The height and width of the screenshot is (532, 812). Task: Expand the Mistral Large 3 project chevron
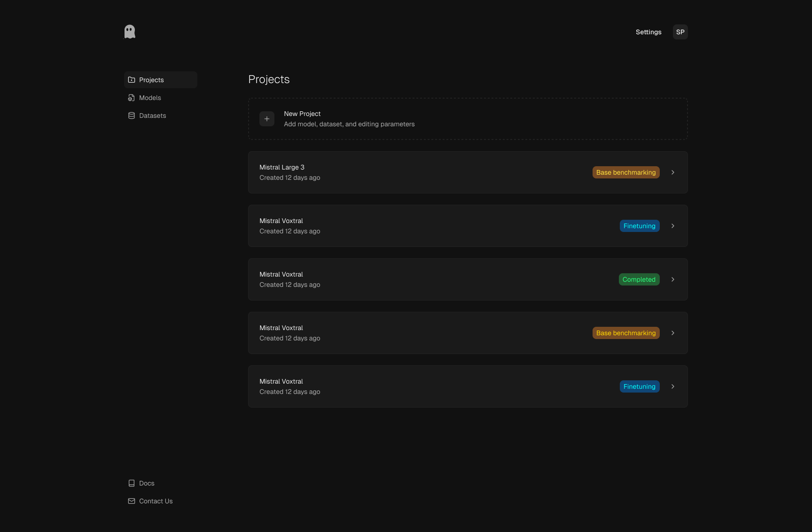(x=672, y=172)
